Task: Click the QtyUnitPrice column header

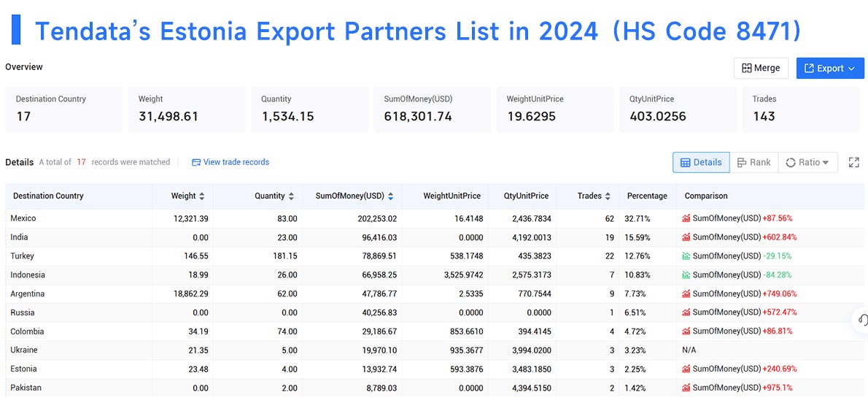Action: tap(526, 196)
